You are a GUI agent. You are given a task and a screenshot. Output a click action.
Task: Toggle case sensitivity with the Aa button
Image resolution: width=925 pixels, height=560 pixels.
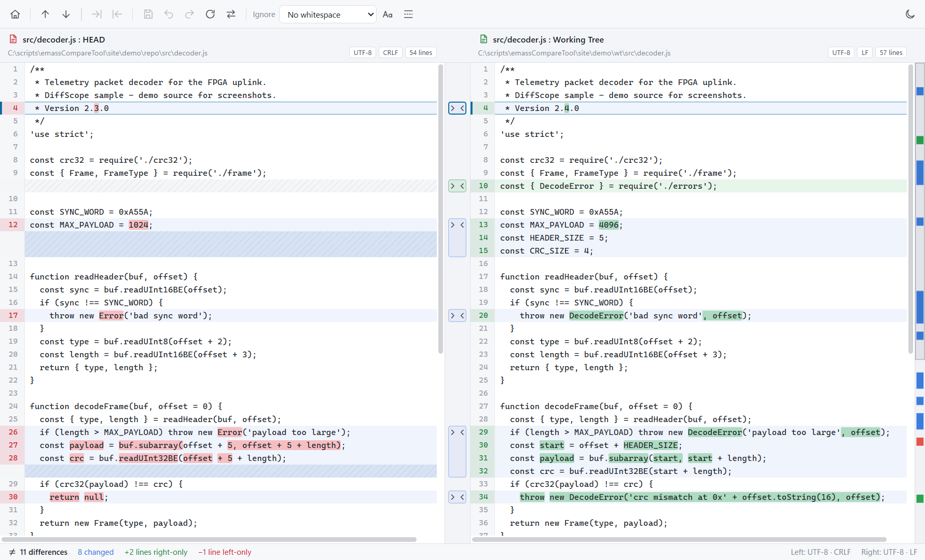(x=388, y=15)
